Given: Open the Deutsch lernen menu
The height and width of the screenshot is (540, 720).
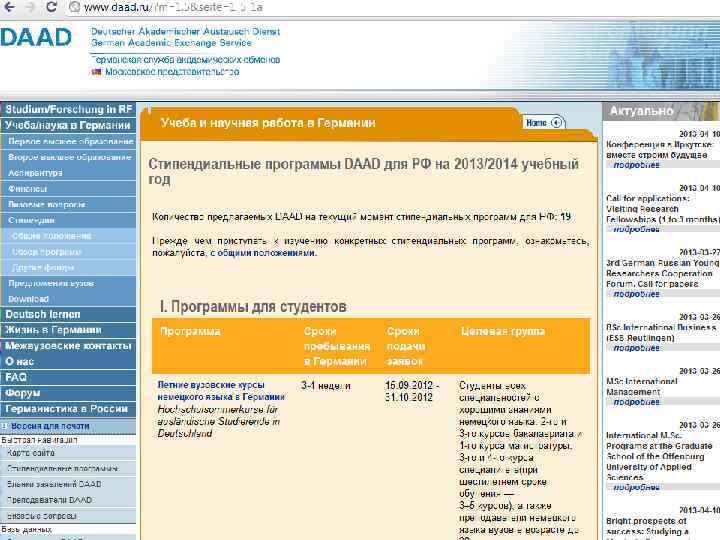Looking at the screenshot, I should (x=68, y=315).
